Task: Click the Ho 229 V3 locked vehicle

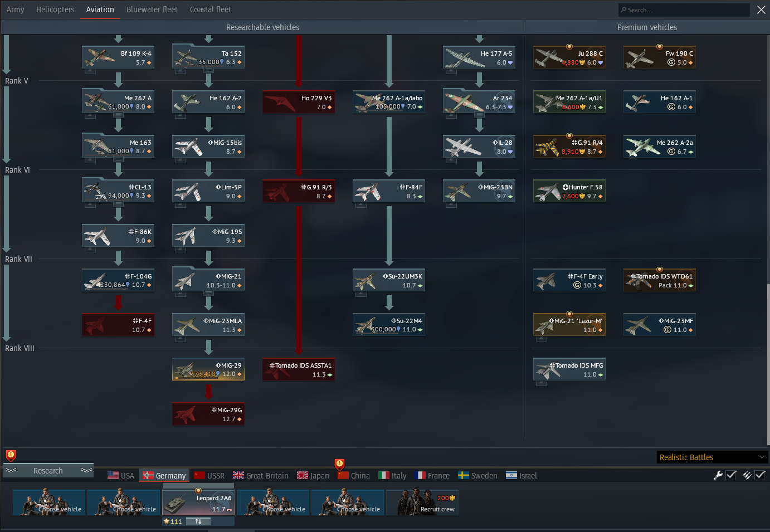Action: pos(299,102)
